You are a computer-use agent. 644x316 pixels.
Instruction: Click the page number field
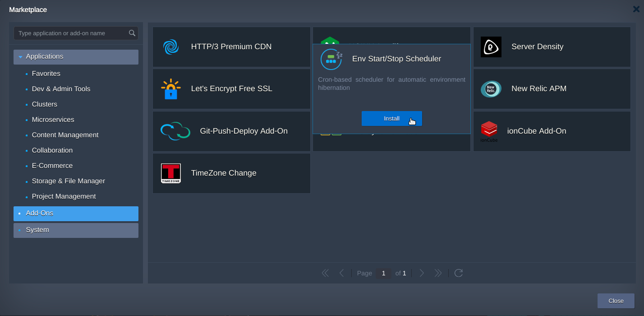(x=383, y=273)
